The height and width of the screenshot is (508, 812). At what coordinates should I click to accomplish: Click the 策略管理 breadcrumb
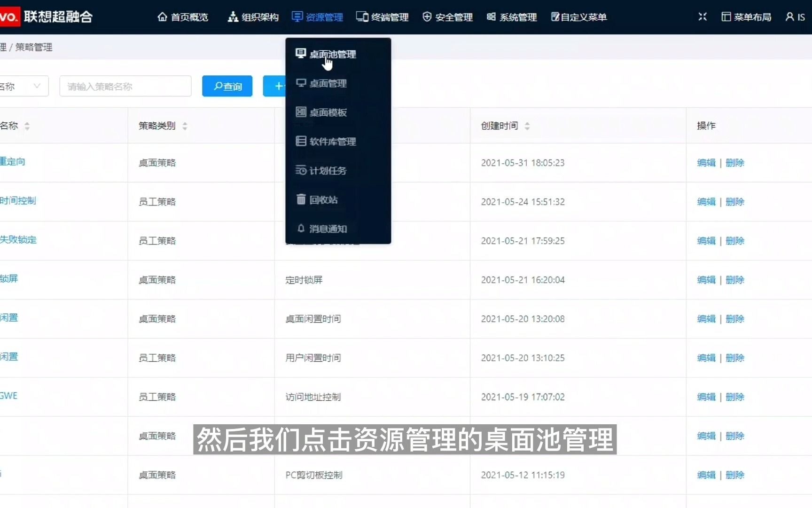[x=34, y=47]
